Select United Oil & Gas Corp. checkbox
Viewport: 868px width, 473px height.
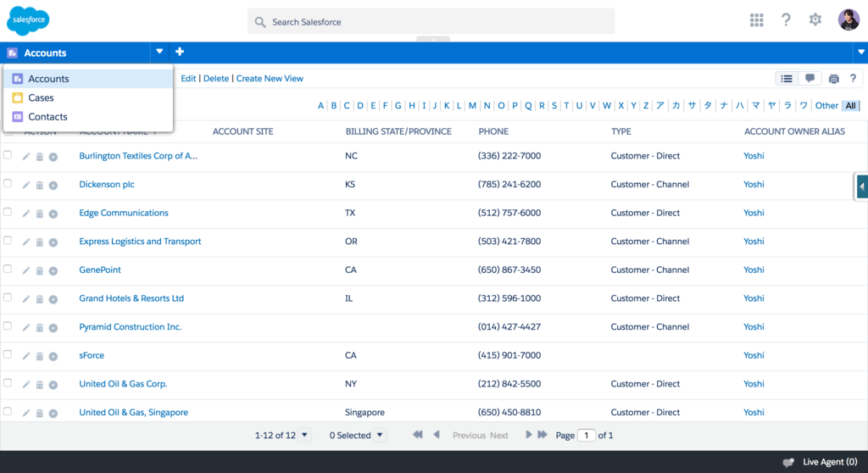[8, 383]
